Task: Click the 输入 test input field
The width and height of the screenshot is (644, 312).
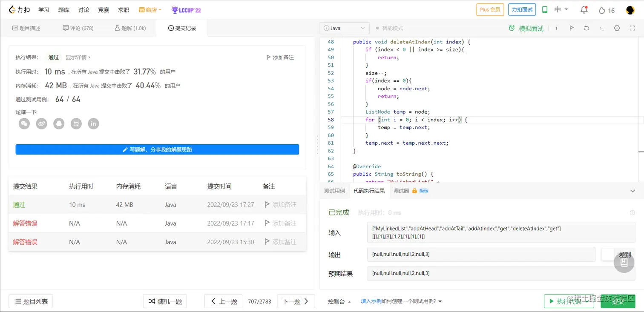Action: pos(501,232)
